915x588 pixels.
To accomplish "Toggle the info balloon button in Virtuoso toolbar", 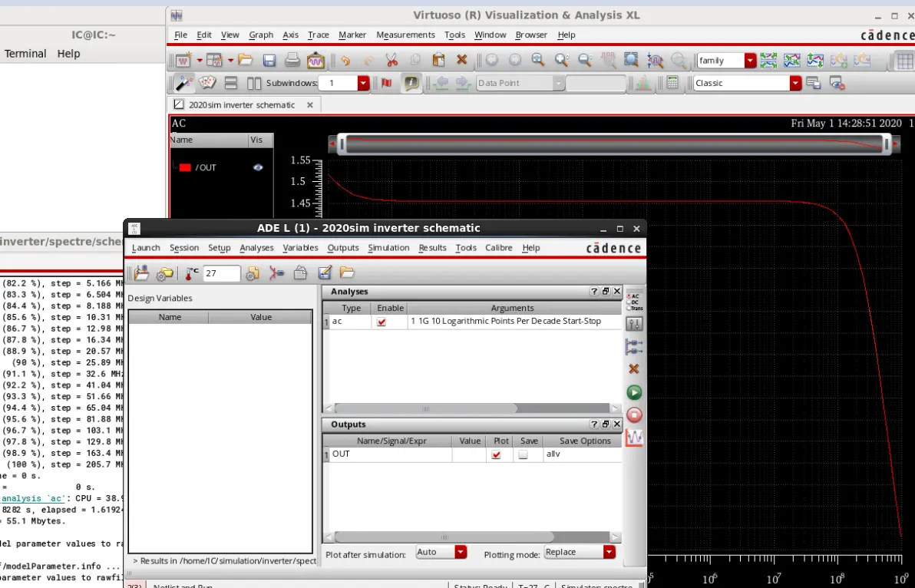I will coord(411,83).
